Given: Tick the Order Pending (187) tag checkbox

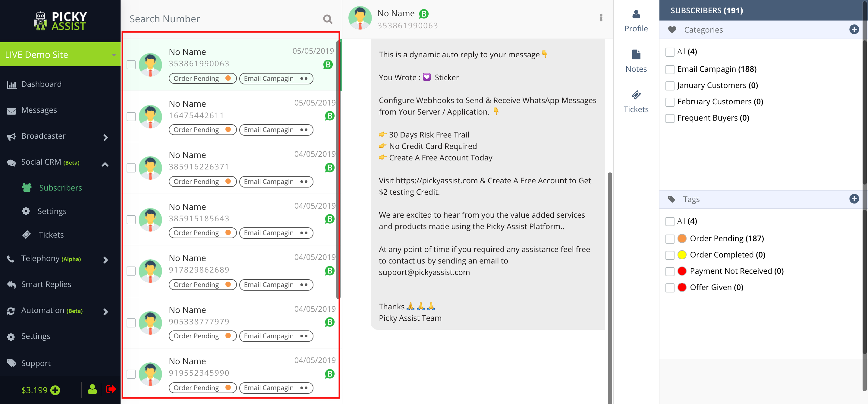Looking at the screenshot, I should coord(669,239).
